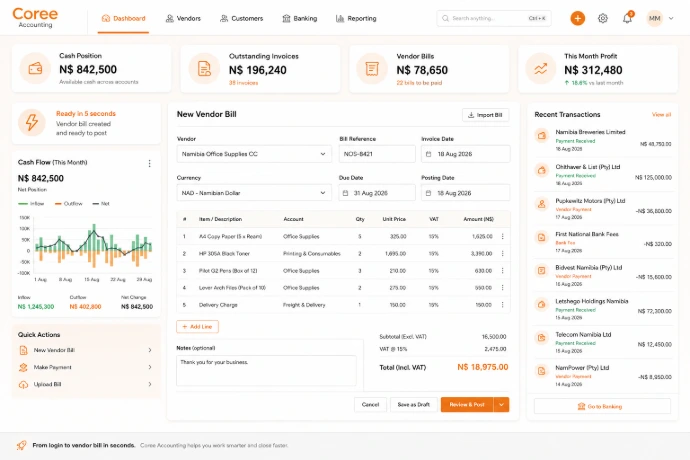Expand user account menu chevron

click(671, 18)
